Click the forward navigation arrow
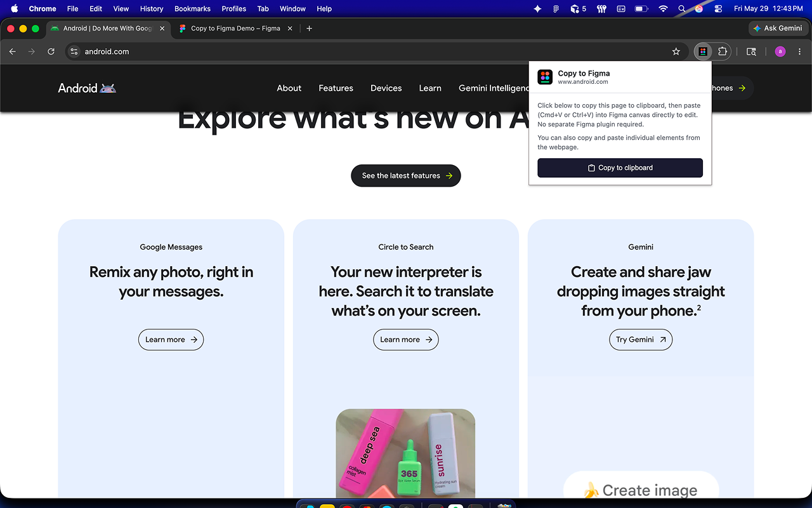This screenshot has height=508, width=812. tap(32, 51)
